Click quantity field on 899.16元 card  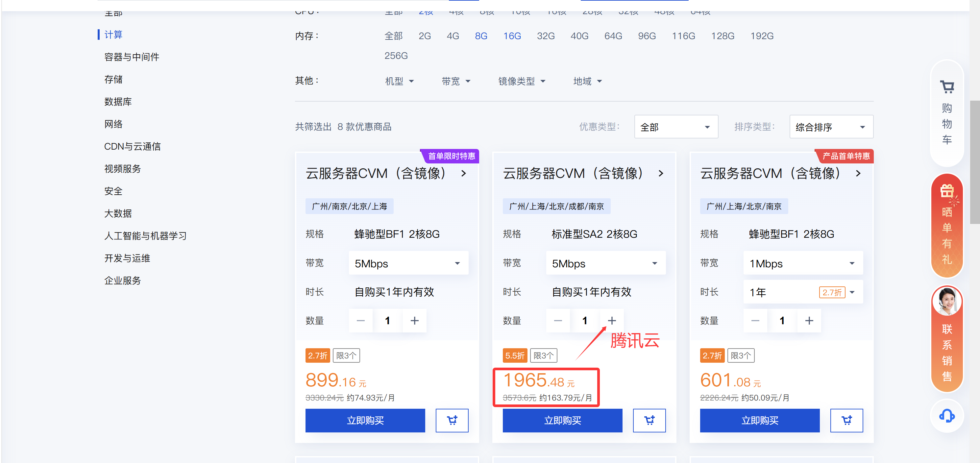[x=388, y=321]
